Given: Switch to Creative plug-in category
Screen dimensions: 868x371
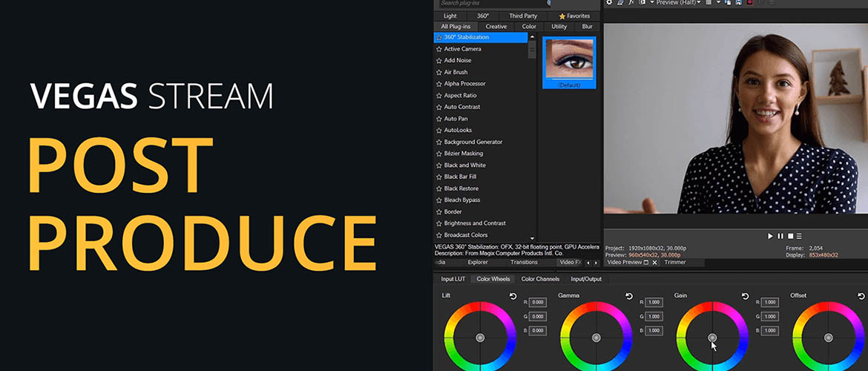Looking at the screenshot, I should pyautogui.click(x=496, y=27).
